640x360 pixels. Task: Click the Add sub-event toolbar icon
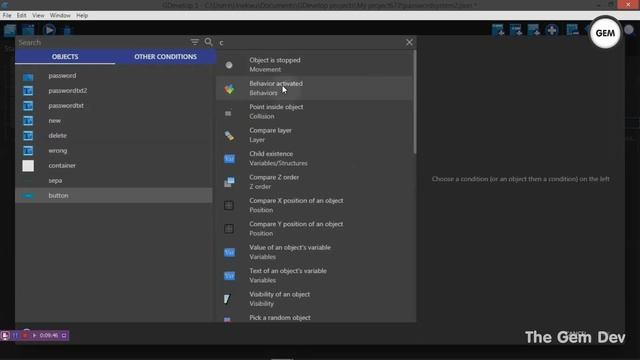pyautogui.click(x=516, y=30)
